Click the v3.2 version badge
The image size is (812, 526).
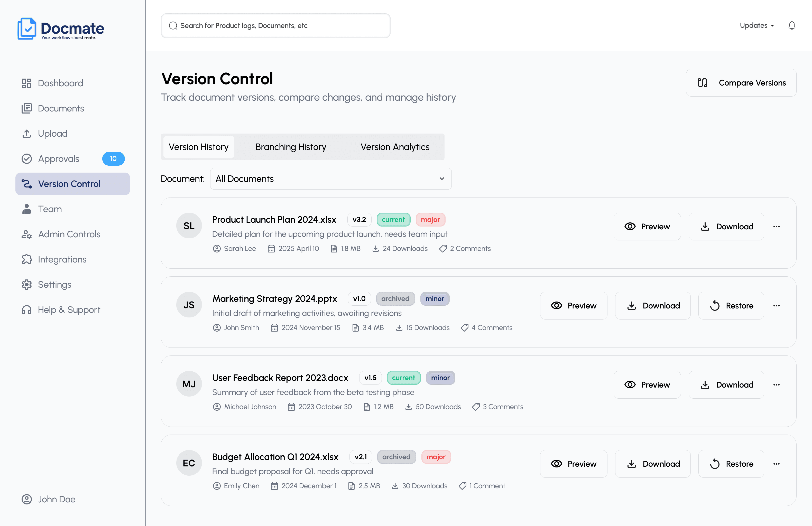coord(359,220)
